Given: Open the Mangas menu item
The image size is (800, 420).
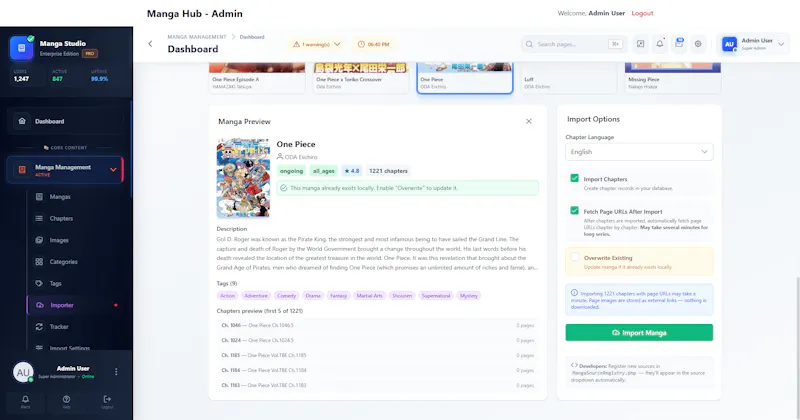Looking at the screenshot, I should pos(76,196).
